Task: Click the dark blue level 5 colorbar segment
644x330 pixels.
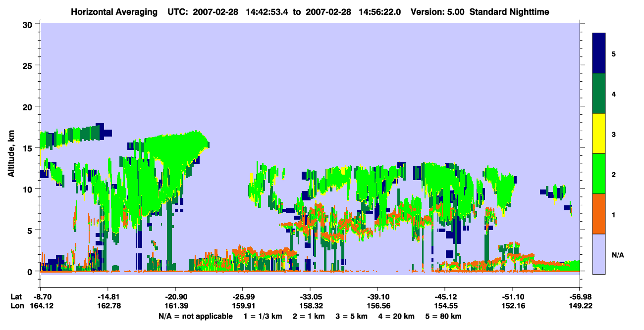Action: point(599,53)
